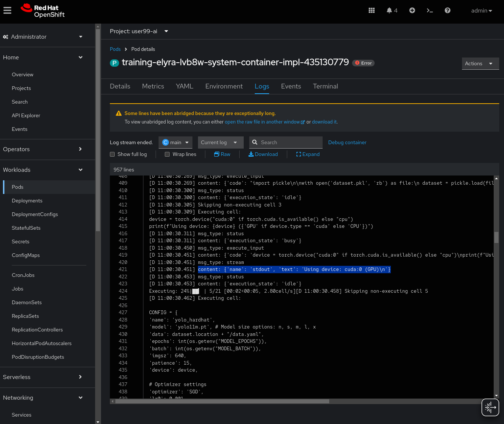Click the Expand log button

point(308,154)
